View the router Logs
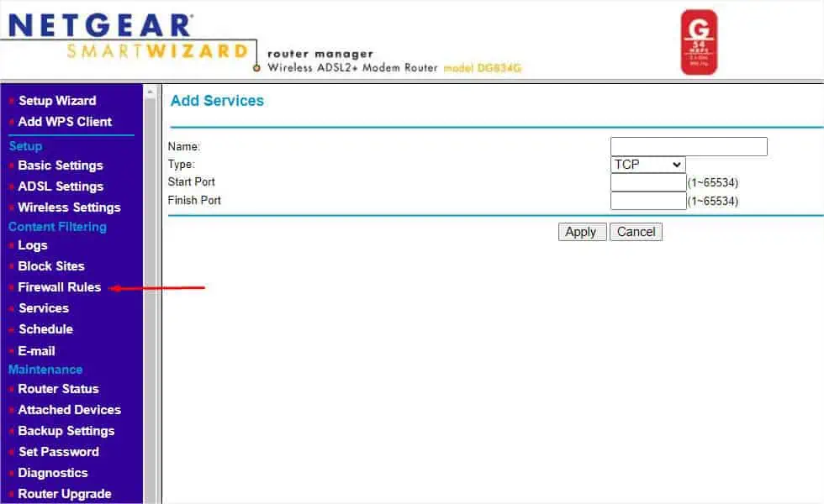 point(33,245)
